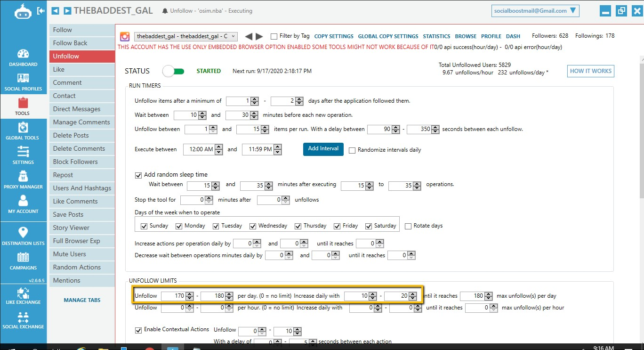The height and width of the screenshot is (350, 644).
Task: Click the COPY SETTINGS link
Action: 334,36
